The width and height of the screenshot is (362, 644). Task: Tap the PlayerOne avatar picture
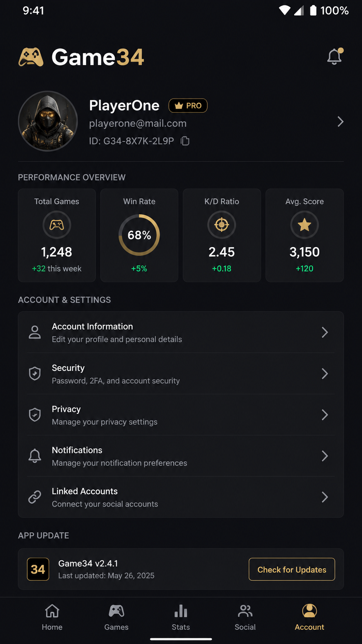tap(48, 121)
